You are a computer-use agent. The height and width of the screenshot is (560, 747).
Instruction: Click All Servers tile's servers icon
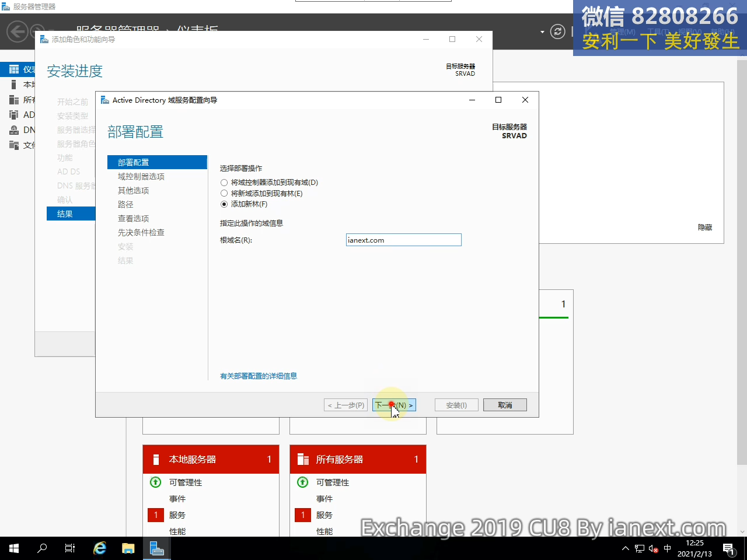[x=303, y=460]
